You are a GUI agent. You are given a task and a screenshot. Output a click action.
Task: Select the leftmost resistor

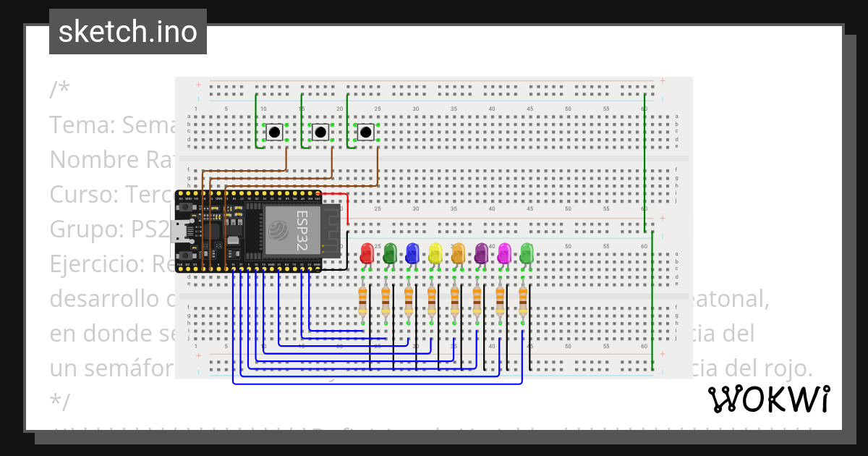coord(362,300)
